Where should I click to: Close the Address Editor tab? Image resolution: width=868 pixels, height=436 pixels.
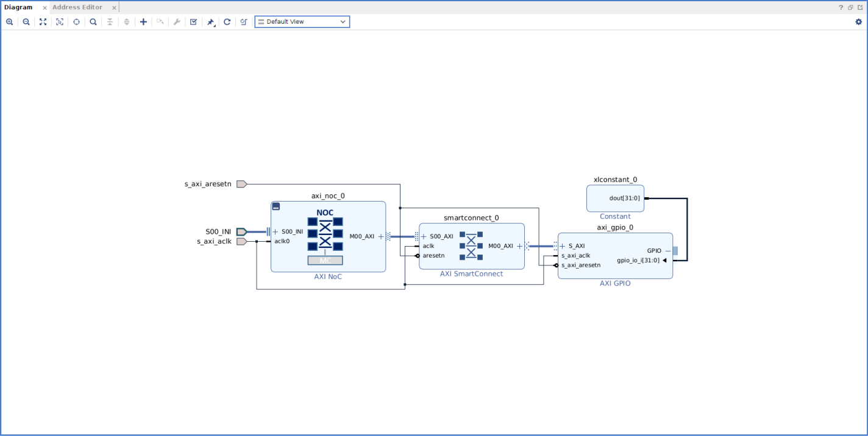(114, 8)
